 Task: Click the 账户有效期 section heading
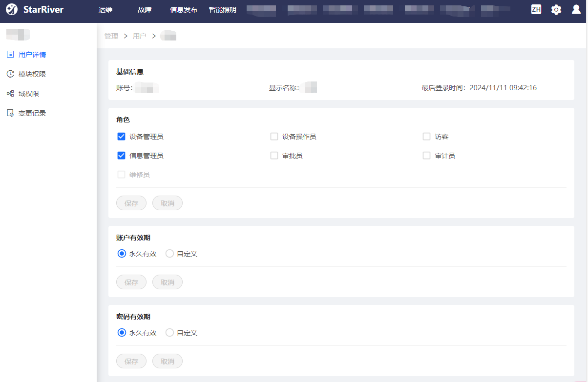click(133, 238)
